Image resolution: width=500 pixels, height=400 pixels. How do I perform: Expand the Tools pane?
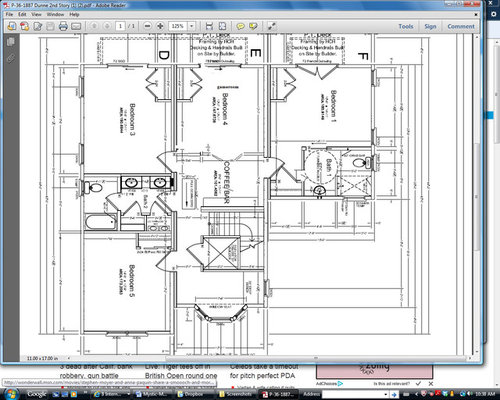pyautogui.click(x=406, y=26)
